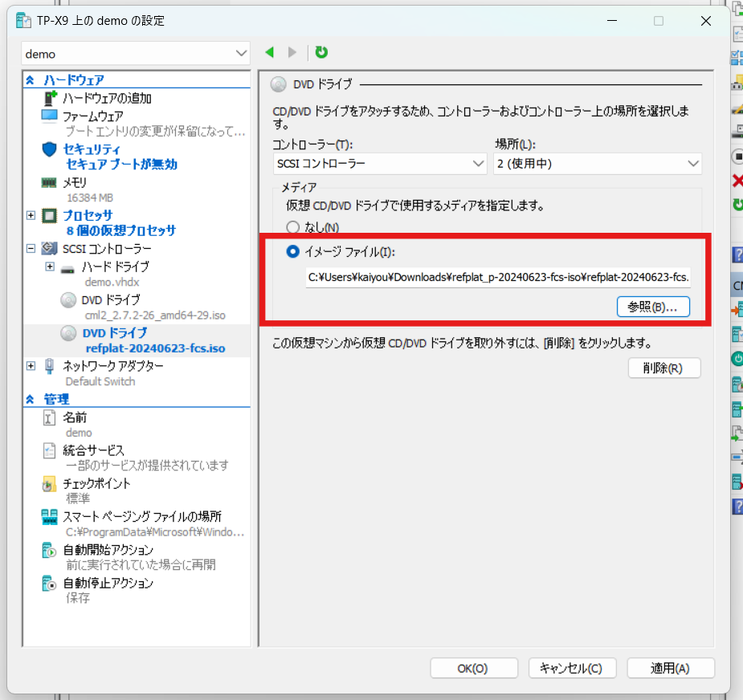743x700 pixels.
Task: Select ファームウェア in the tree
Action: [93, 116]
